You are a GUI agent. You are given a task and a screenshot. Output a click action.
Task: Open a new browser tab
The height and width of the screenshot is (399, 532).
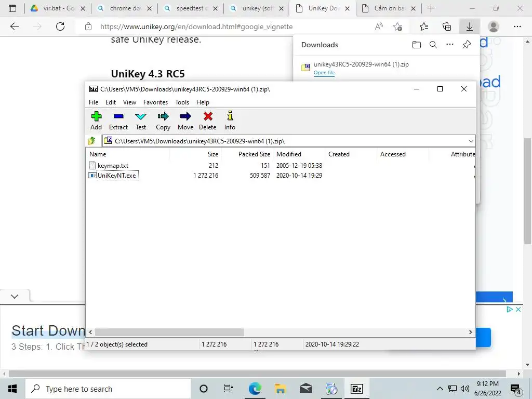point(431,8)
